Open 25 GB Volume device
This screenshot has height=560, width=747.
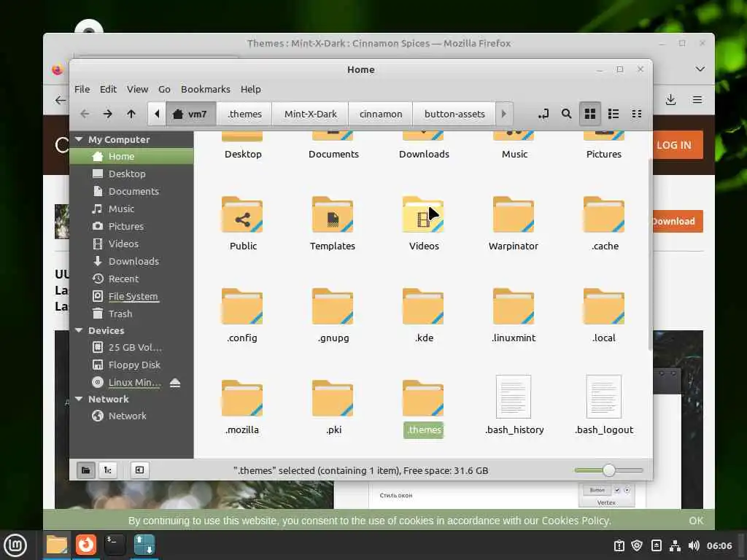pyautogui.click(x=131, y=347)
